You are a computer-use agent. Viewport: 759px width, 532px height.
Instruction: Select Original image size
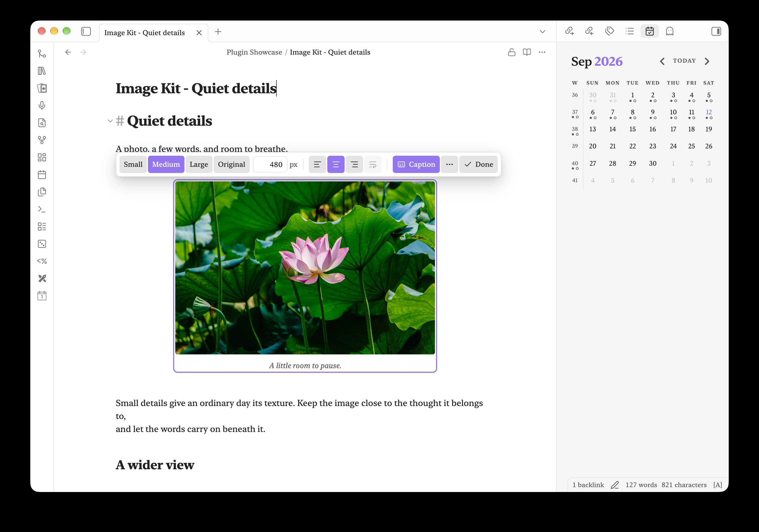[x=231, y=164]
